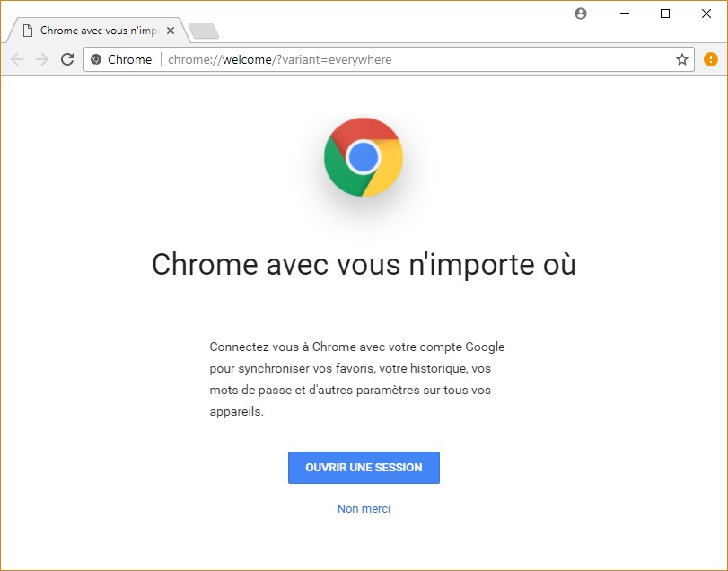Click the page favicon on the tab

click(x=27, y=31)
